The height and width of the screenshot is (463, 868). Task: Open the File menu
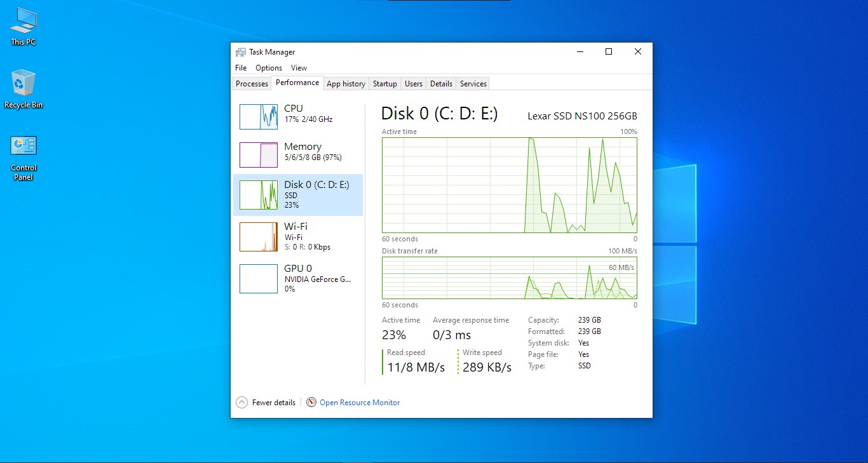point(241,68)
